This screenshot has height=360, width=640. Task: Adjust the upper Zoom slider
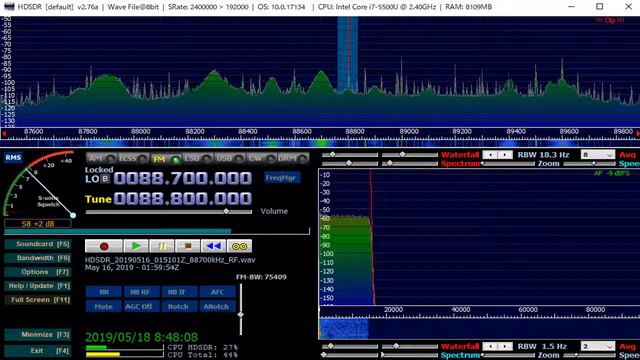pyautogui.click(x=508, y=164)
